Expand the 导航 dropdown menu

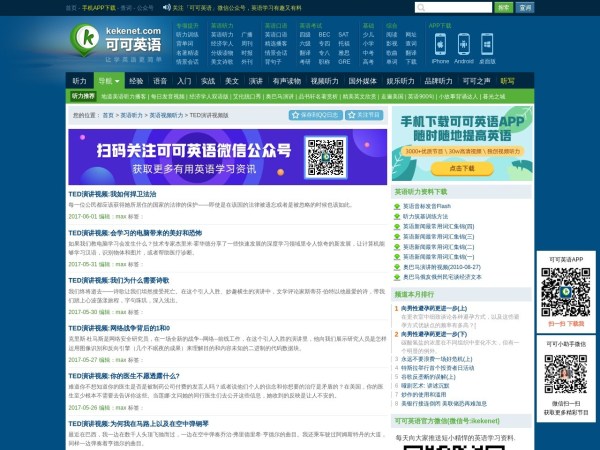109,80
